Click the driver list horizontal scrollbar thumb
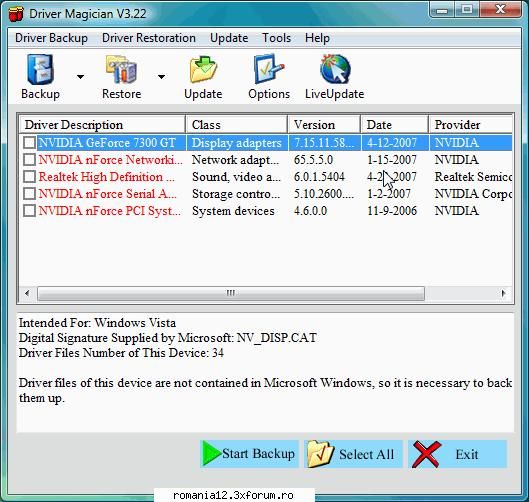Screen dimensions: 529x502 click(231, 293)
